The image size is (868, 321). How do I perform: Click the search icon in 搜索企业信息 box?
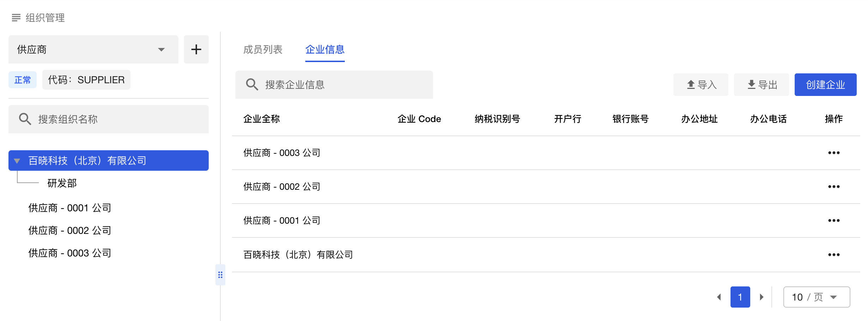tap(252, 85)
